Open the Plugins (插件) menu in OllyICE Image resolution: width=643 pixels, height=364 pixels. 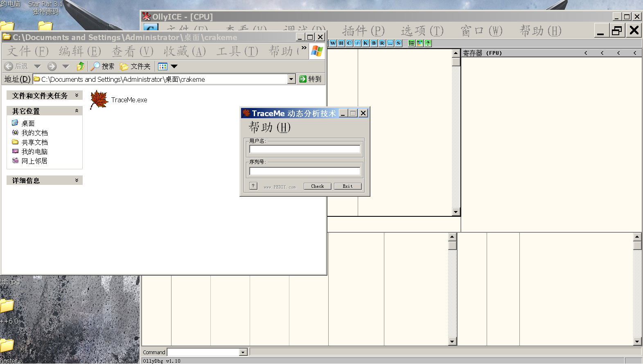pos(363,31)
